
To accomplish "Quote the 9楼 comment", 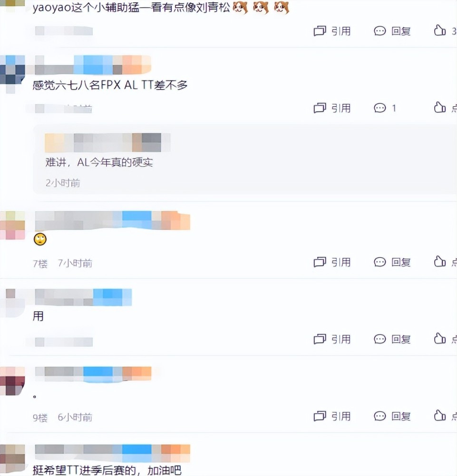I will click(x=332, y=416).
